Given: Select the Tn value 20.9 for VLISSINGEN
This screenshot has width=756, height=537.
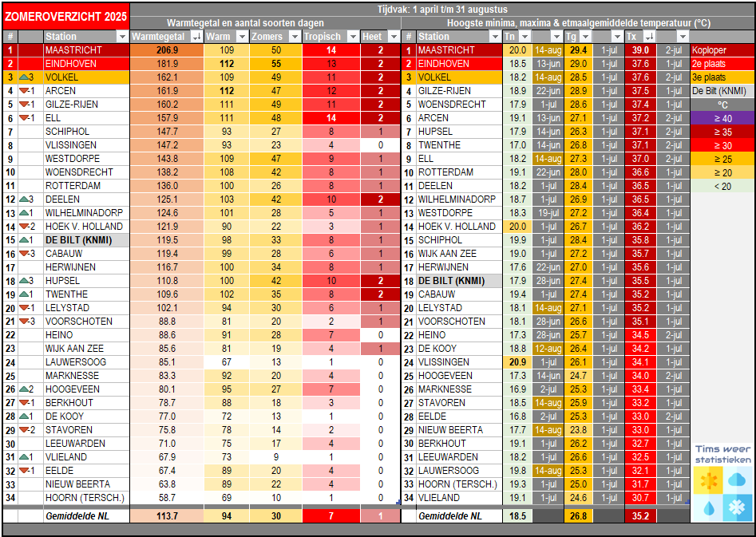Looking at the screenshot, I should coord(517,362).
